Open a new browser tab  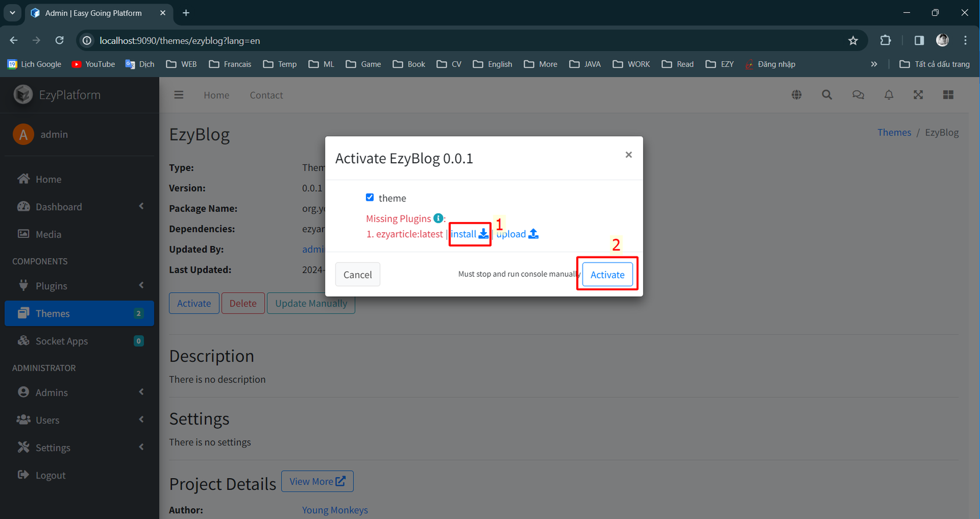point(186,13)
